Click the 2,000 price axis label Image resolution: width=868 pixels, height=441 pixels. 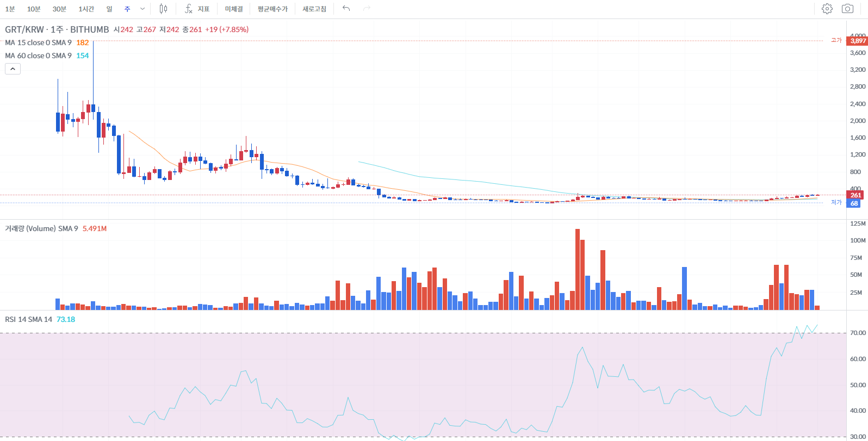(x=858, y=121)
